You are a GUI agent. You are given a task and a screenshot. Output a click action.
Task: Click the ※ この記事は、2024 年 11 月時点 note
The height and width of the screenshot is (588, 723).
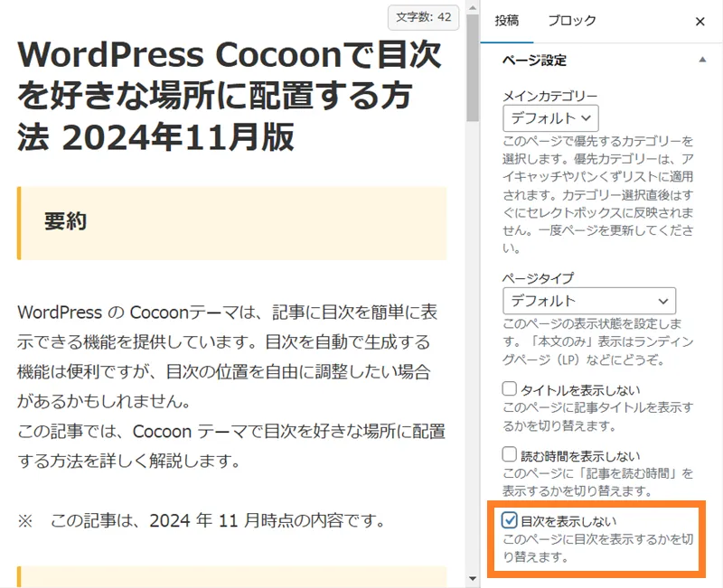[202, 521]
